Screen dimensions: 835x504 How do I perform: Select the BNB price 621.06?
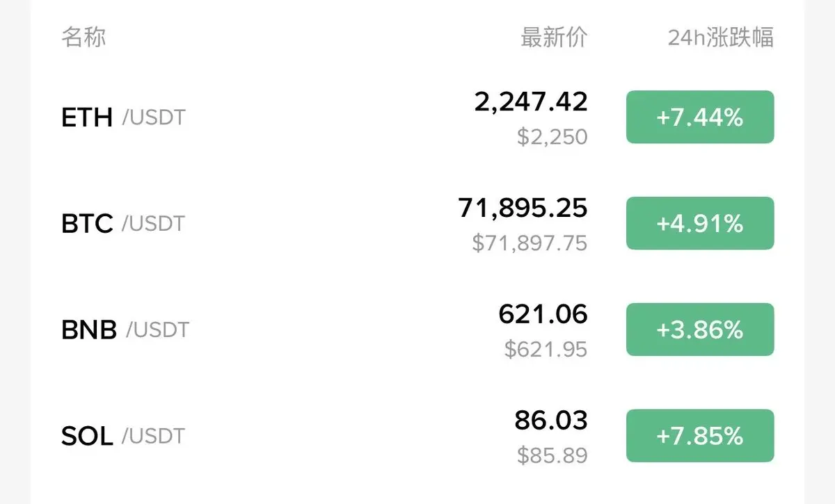[543, 314]
